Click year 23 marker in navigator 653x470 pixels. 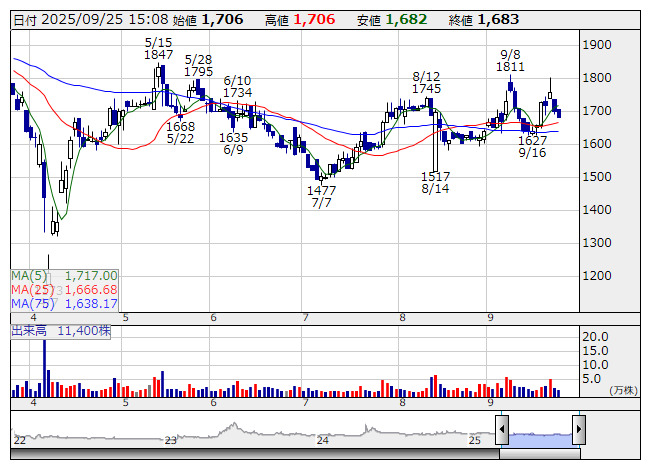[x=170, y=440]
